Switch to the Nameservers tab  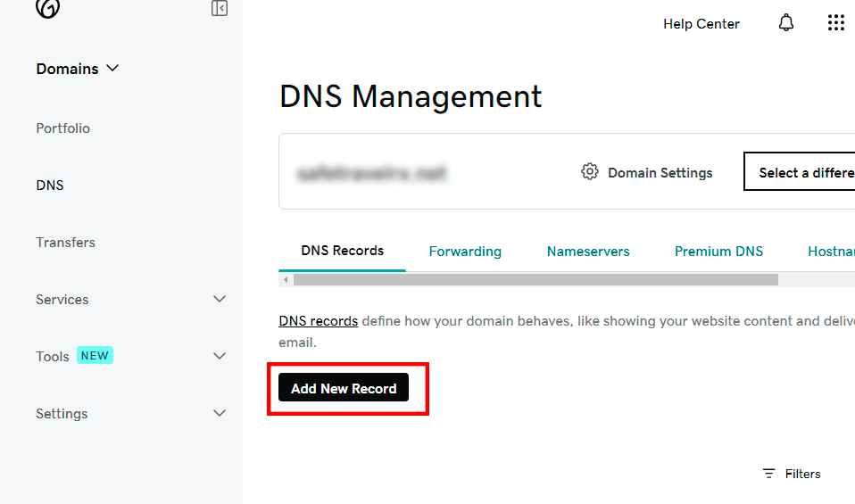click(x=588, y=252)
